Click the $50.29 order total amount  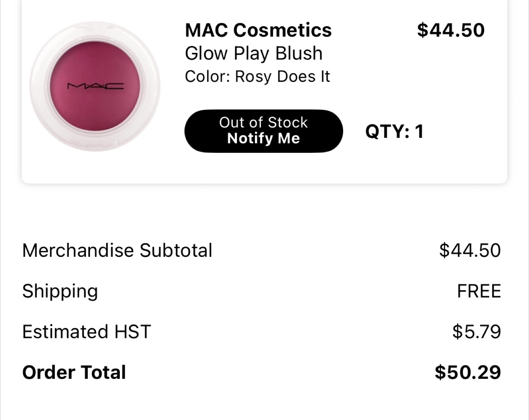tap(468, 372)
